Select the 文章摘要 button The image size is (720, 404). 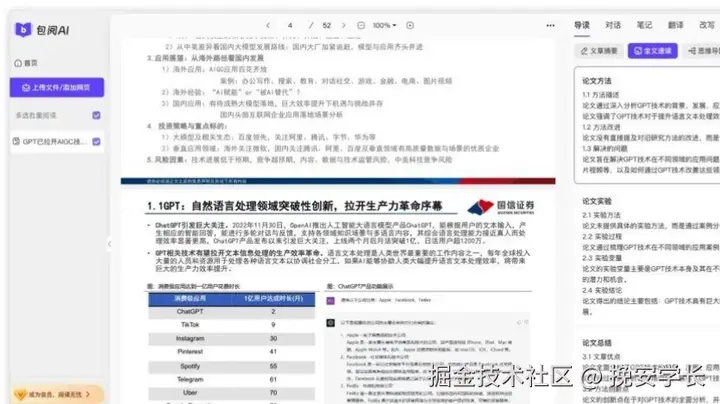[x=599, y=51]
